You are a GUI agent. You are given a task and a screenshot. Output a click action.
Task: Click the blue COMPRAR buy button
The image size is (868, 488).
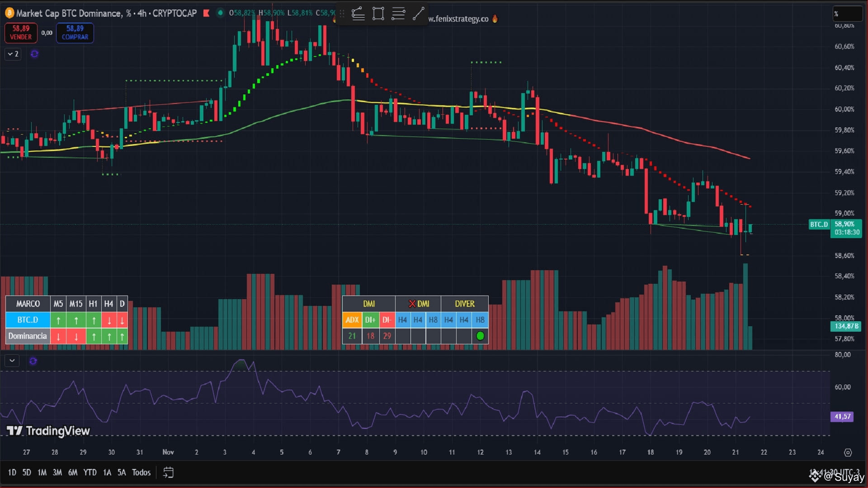point(75,33)
